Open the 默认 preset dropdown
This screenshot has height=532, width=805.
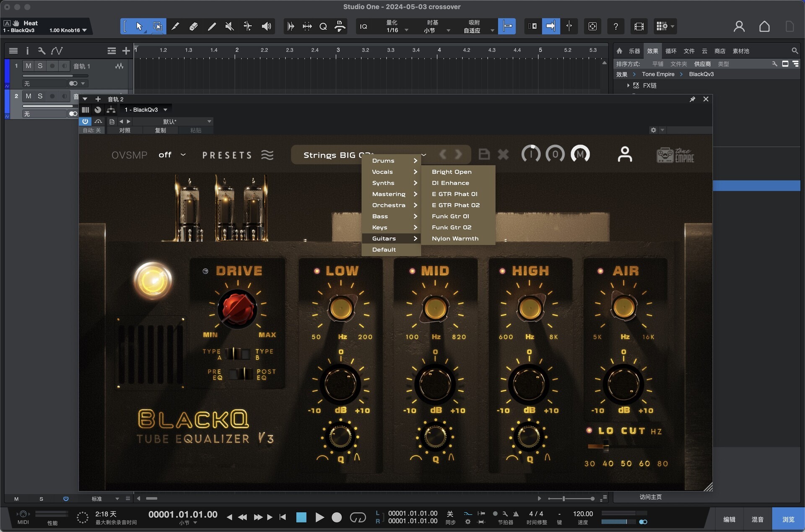[173, 121]
